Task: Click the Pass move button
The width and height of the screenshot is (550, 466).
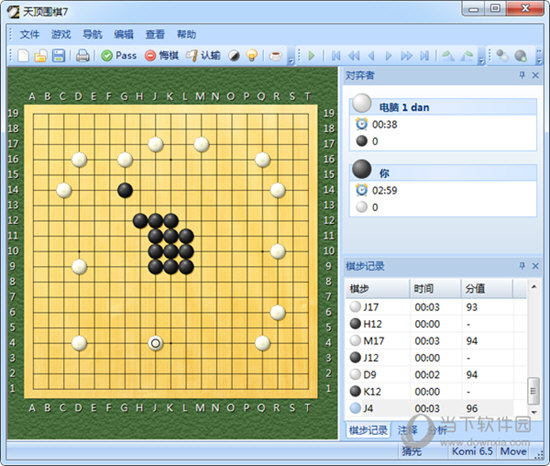Action: (x=119, y=55)
